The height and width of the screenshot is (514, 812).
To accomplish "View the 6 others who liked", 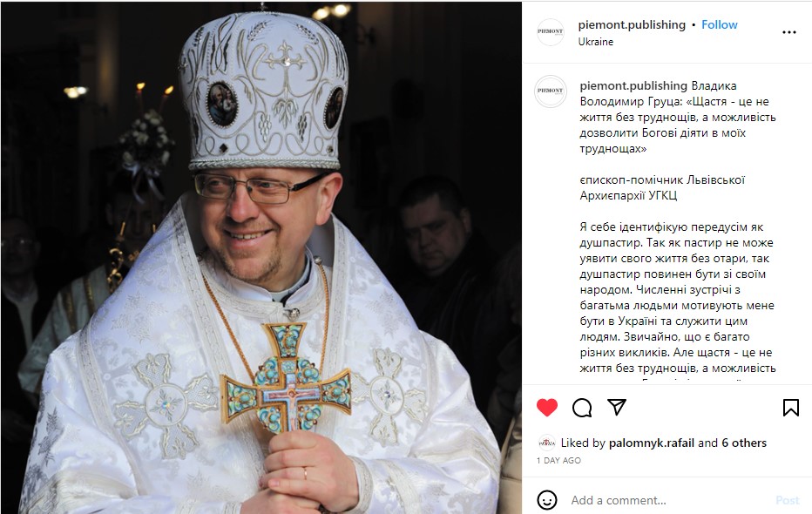I will (744, 443).
